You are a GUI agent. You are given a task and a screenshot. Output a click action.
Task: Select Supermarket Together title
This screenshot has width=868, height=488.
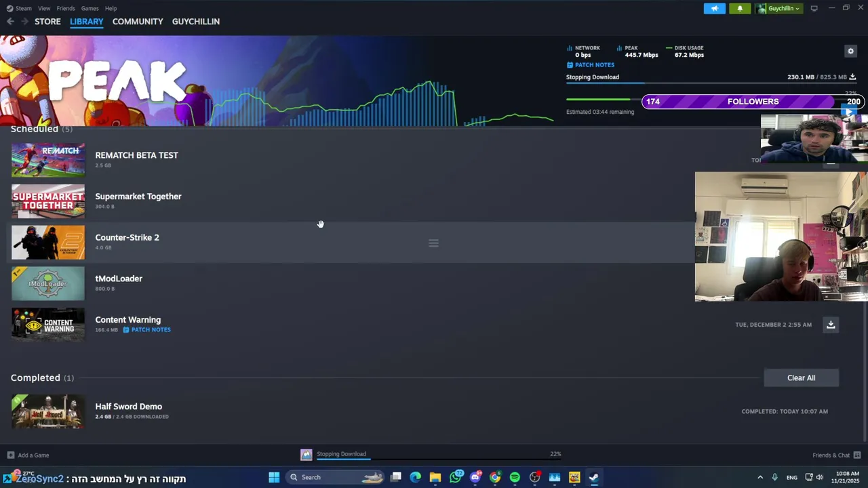138,197
